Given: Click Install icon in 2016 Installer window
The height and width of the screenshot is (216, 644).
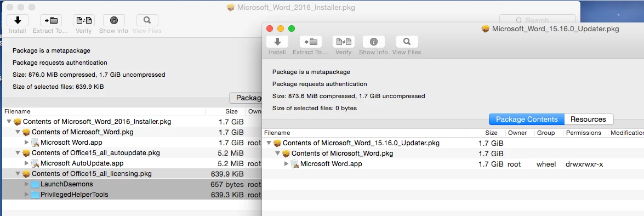Looking at the screenshot, I should point(17,20).
